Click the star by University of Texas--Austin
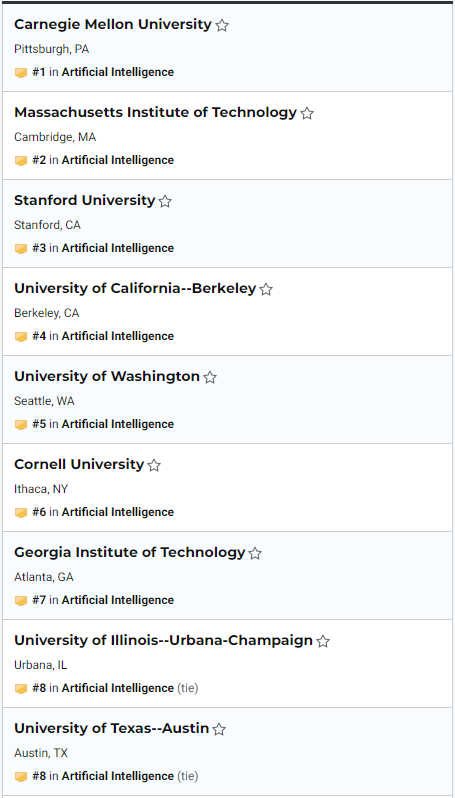This screenshot has height=798, width=455. (x=219, y=730)
